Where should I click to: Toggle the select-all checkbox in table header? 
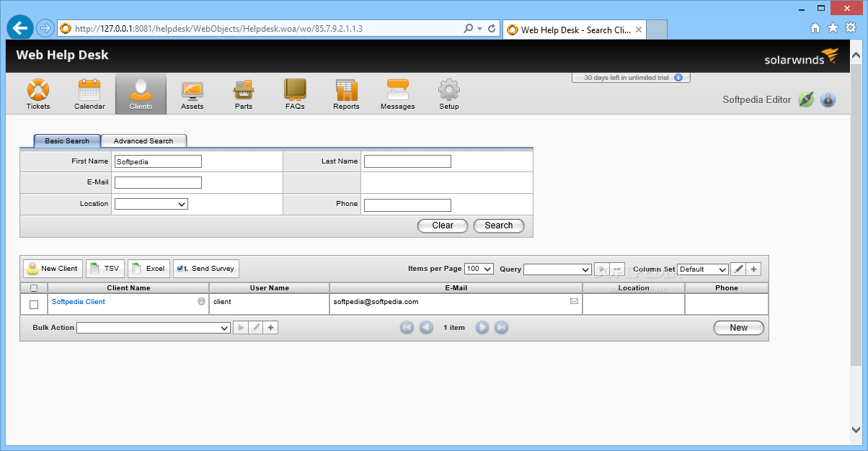[34, 288]
